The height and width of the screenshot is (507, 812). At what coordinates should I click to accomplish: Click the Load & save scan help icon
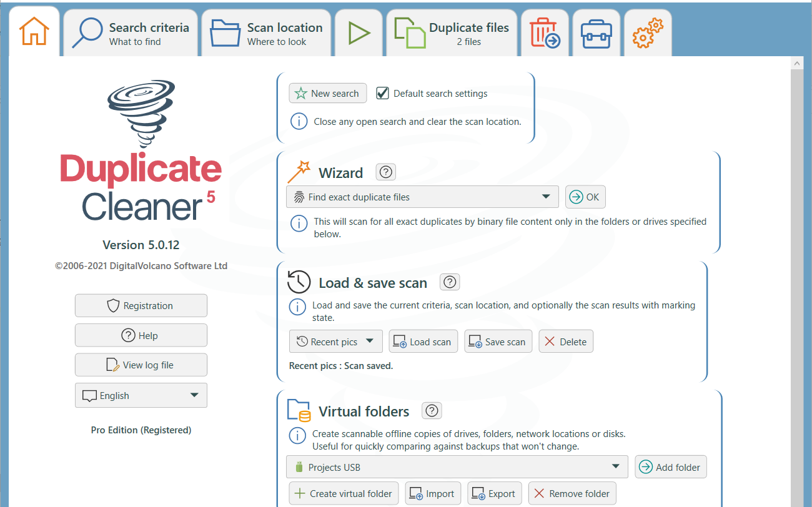[x=450, y=282]
